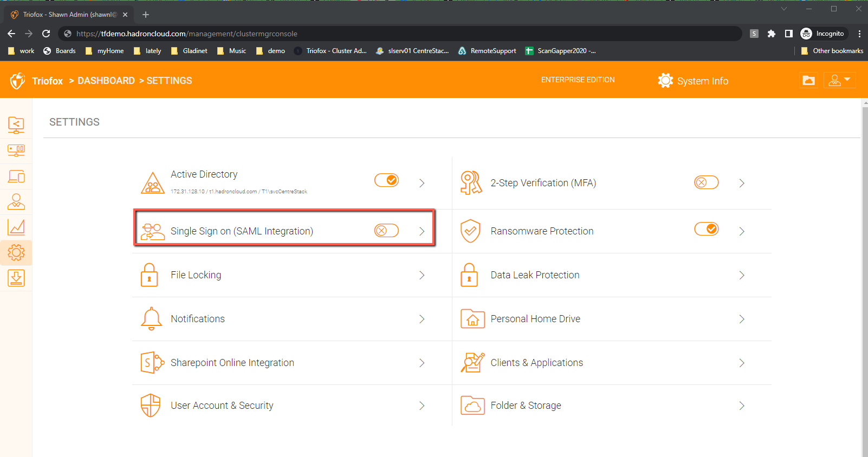
Task: Open the reports chart icon in sidebar
Action: 16,227
